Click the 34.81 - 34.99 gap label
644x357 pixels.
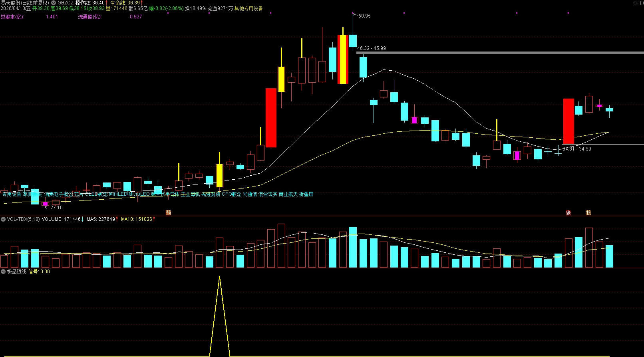pos(577,149)
